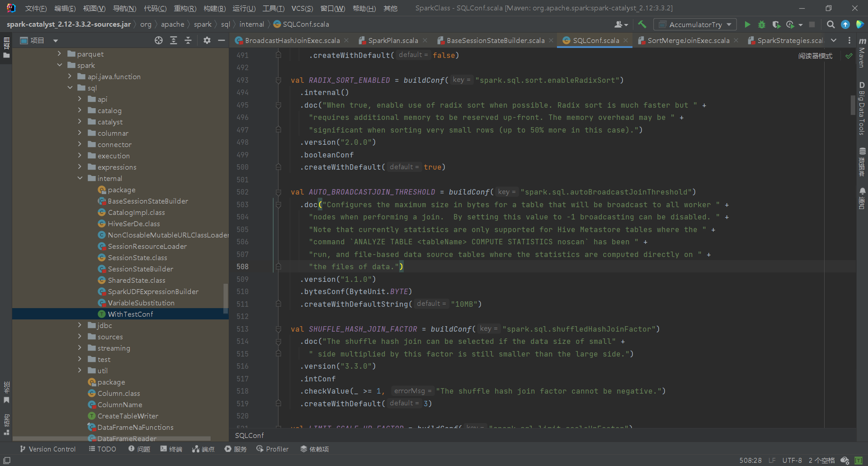Viewport: 868px width, 466px height.
Task: Click Expand All icon in project panel
Action: tap(174, 41)
